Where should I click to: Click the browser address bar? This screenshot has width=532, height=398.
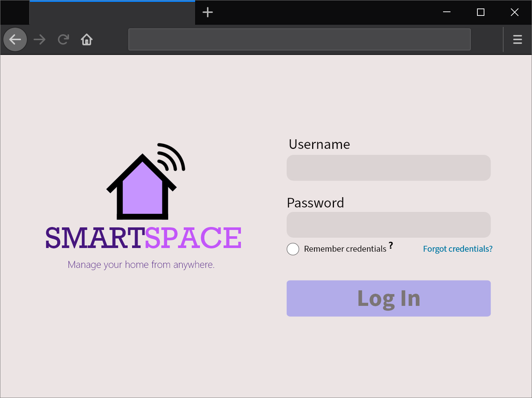pos(299,39)
